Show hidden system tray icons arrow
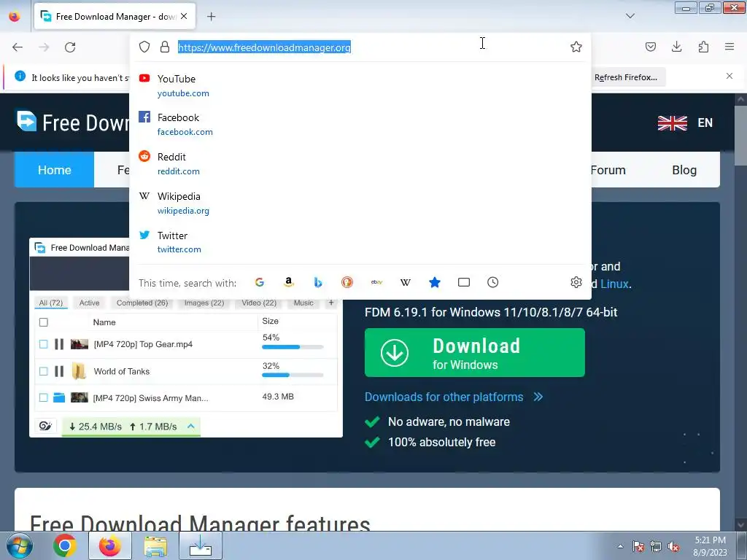747x560 pixels. coord(620,546)
